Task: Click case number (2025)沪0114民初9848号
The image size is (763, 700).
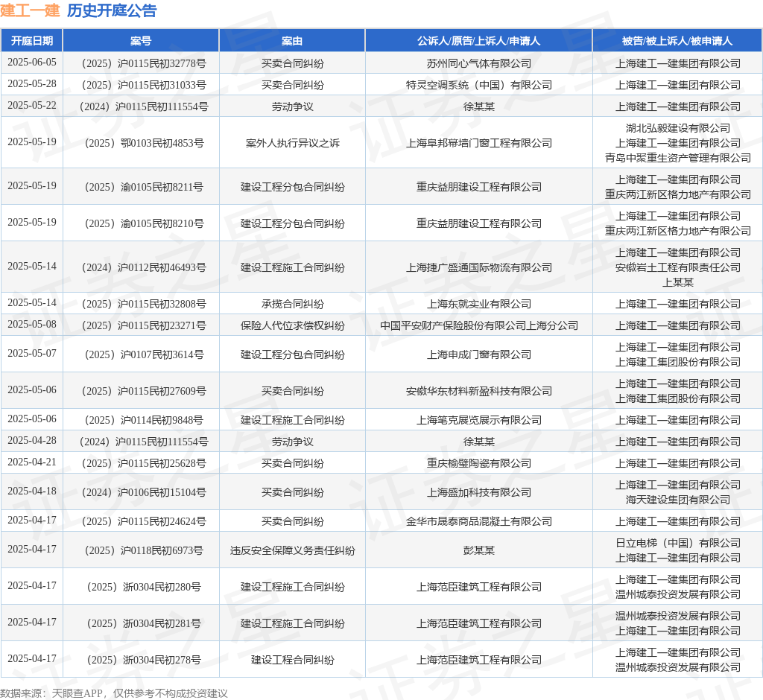Action: [144, 420]
